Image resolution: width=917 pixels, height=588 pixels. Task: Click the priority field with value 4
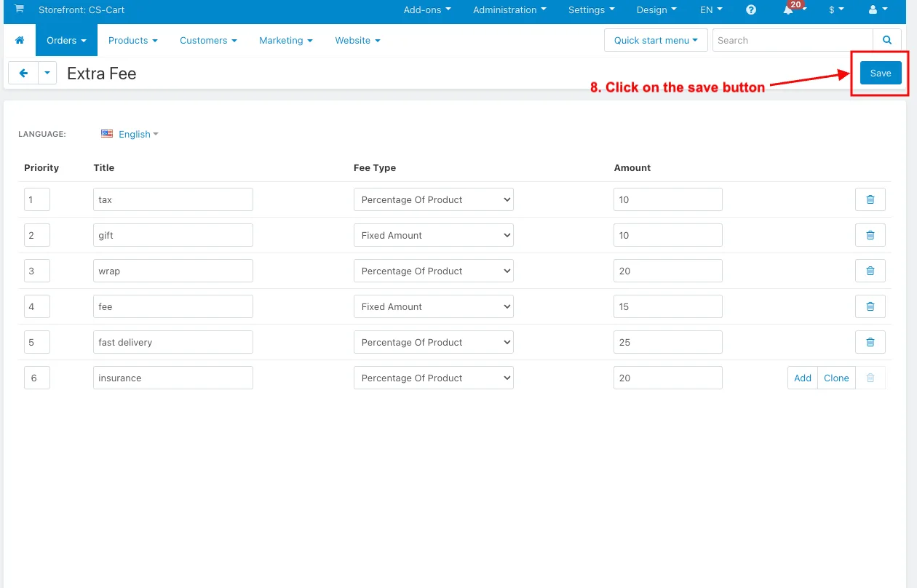click(x=37, y=306)
